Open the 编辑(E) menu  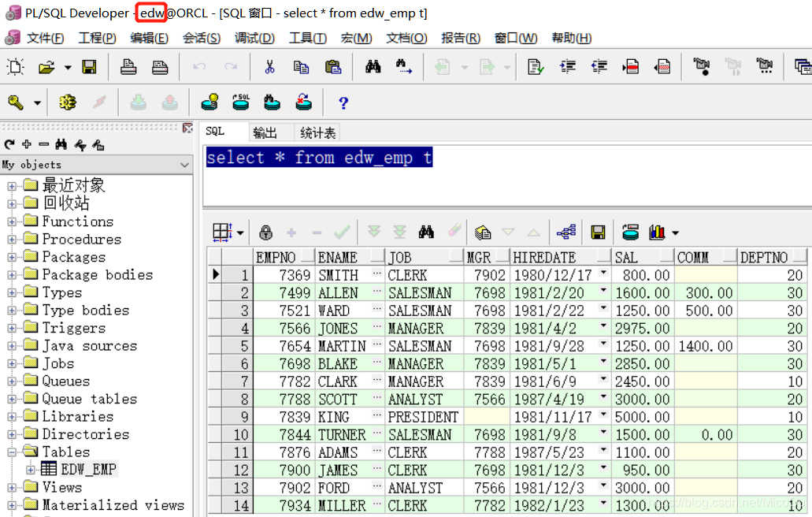click(149, 39)
